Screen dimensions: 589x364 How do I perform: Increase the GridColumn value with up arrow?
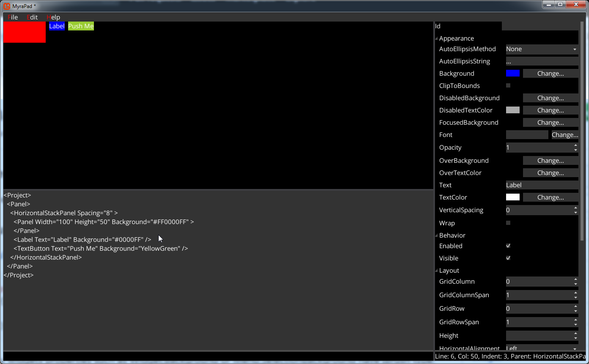575,279
